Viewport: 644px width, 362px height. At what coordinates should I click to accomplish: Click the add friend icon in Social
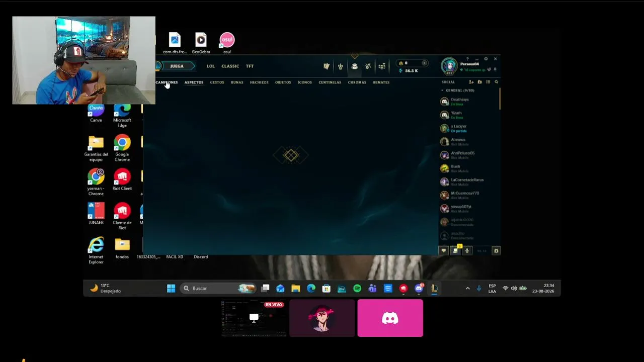point(471,82)
